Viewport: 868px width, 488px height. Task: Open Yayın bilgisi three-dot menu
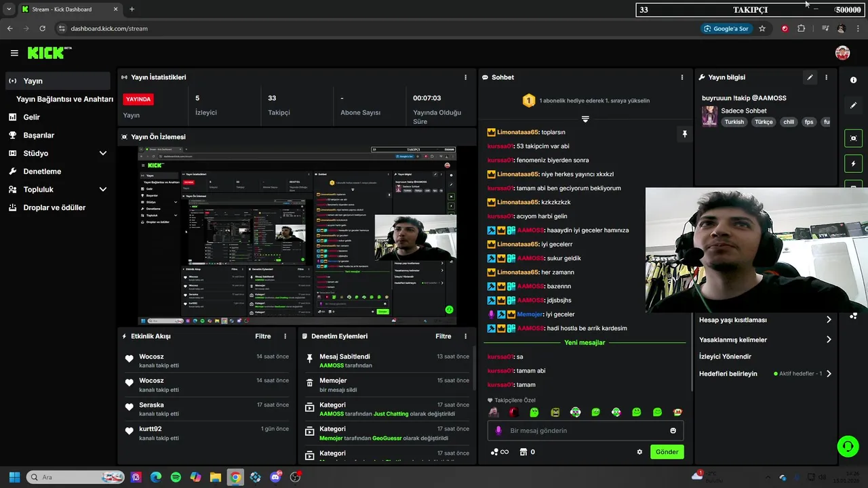tap(826, 77)
